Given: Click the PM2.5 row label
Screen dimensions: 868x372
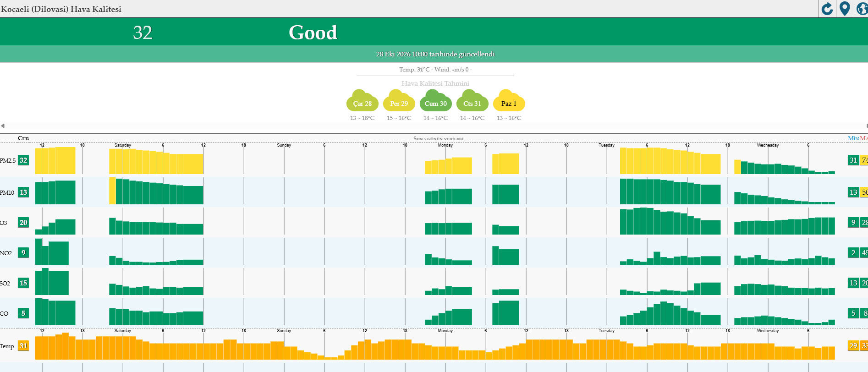Looking at the screenshot, I should click(8, 160).
